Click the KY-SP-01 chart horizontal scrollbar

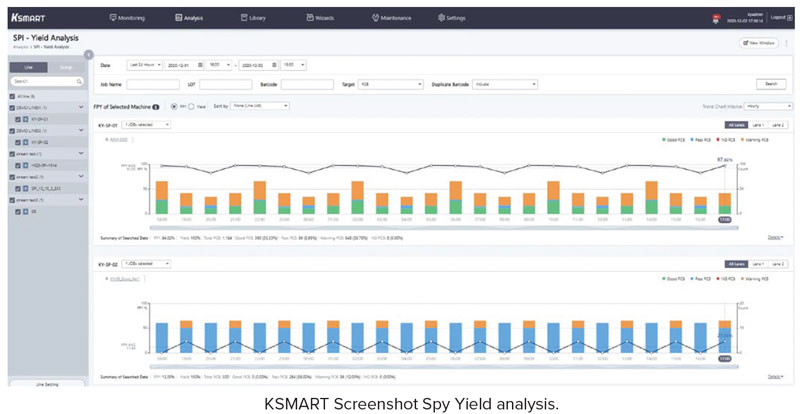click(443, 228)
